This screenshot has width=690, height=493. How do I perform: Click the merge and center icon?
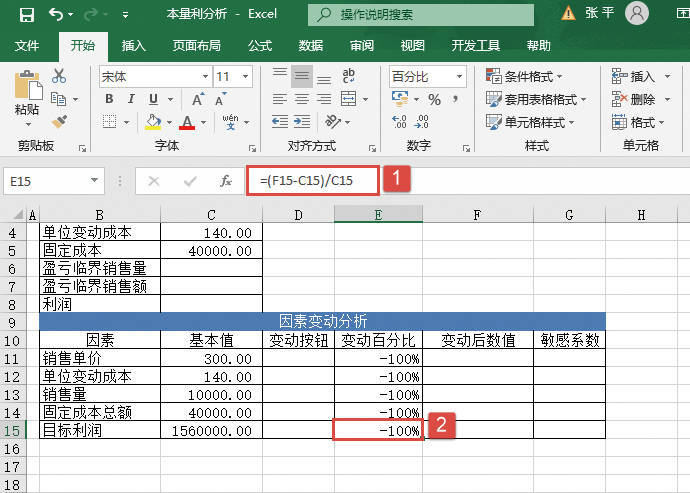click(349, 99)
